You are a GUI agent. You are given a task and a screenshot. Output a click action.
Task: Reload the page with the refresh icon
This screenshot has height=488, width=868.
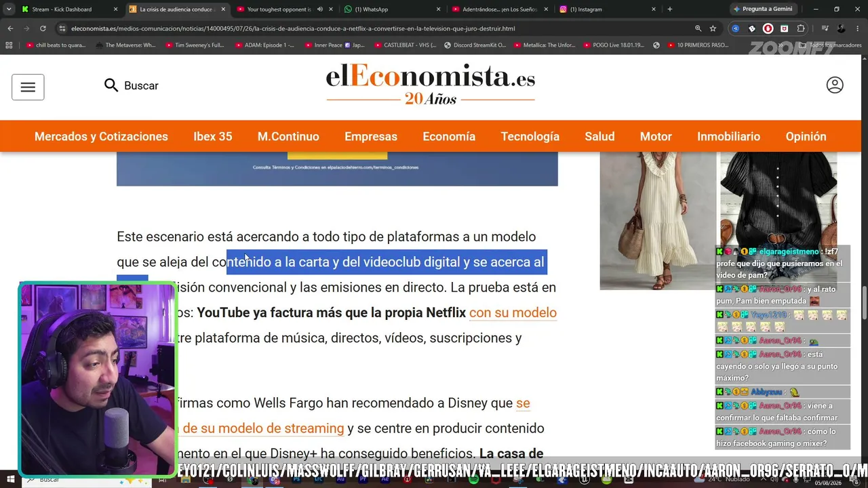[x=43, y=28]
